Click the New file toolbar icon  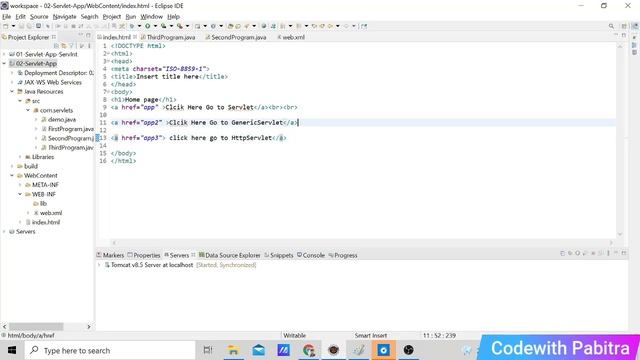tap(6, 26)
